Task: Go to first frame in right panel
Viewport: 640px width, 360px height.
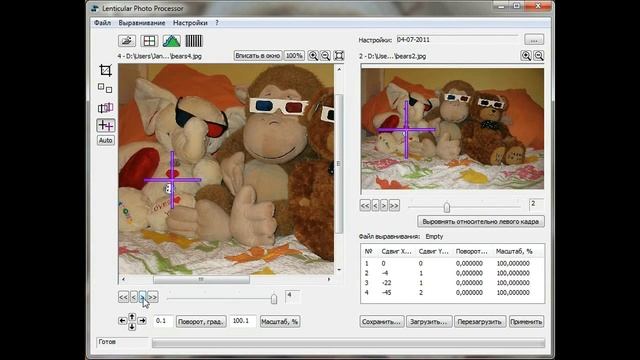Action: point(365,205)
